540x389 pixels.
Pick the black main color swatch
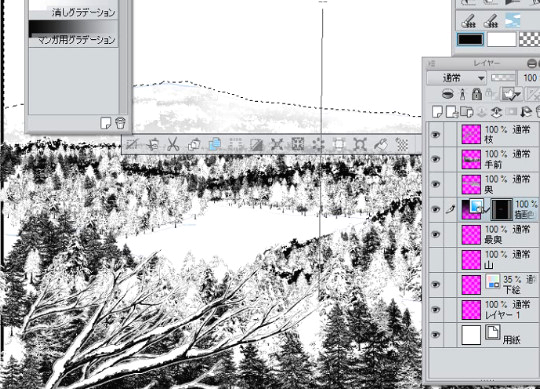[470, 39]
